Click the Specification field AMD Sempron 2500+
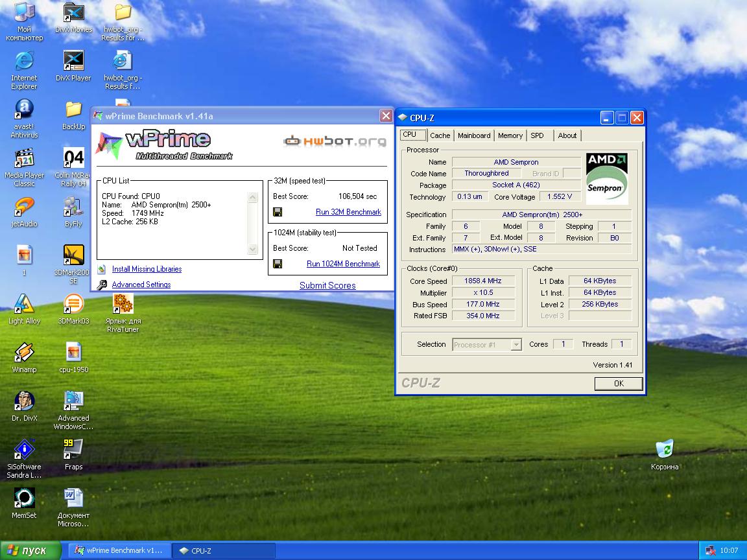The image size is (747, 560). pyautogui.click(x=541, y=215)
